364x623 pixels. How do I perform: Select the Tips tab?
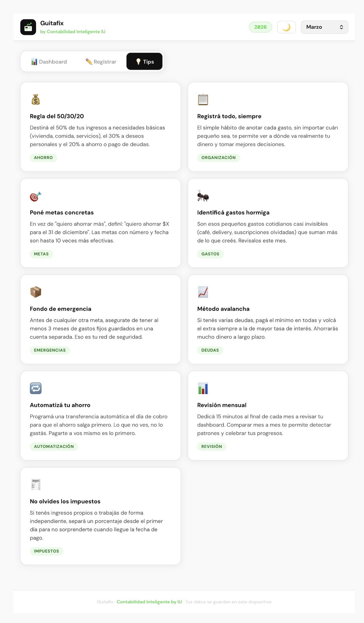coord(144,62)
